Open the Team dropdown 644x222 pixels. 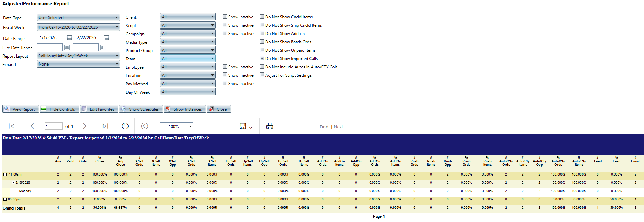pos(188,59)
